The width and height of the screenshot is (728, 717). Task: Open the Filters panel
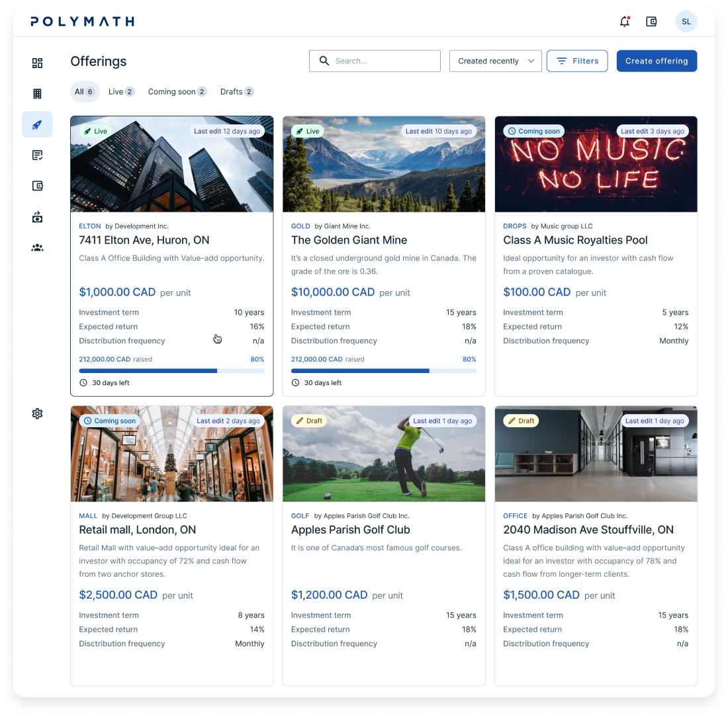pos(576,61)
